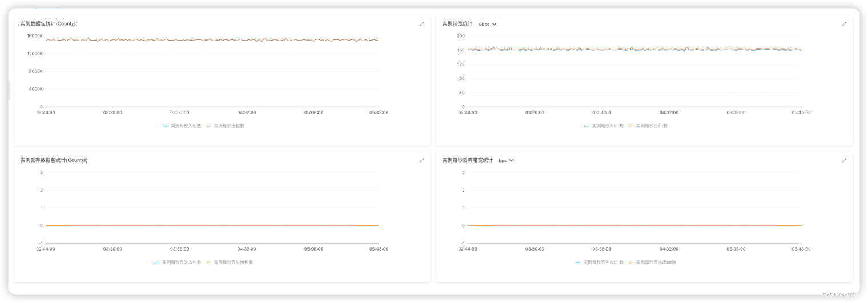Click the 实例数据包统计(Count/s) chart title
This screenshot has height=303, width=868.
click(49, 23)
